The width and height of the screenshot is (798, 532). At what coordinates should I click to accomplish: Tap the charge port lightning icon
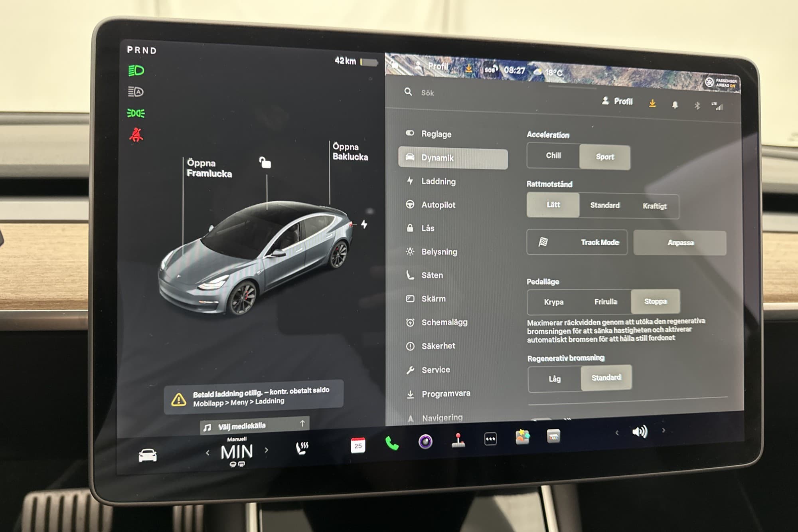364,224
